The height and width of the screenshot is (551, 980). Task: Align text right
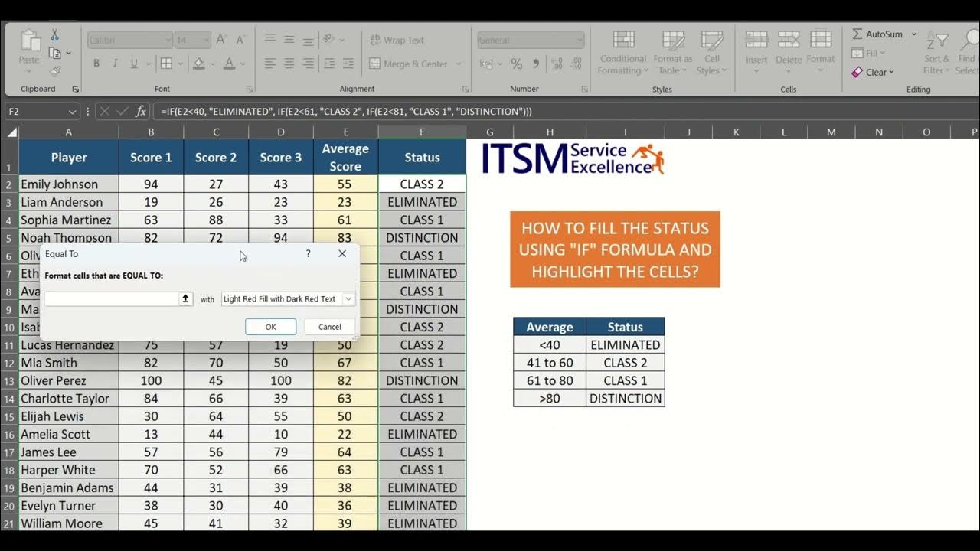pos(308,64)
